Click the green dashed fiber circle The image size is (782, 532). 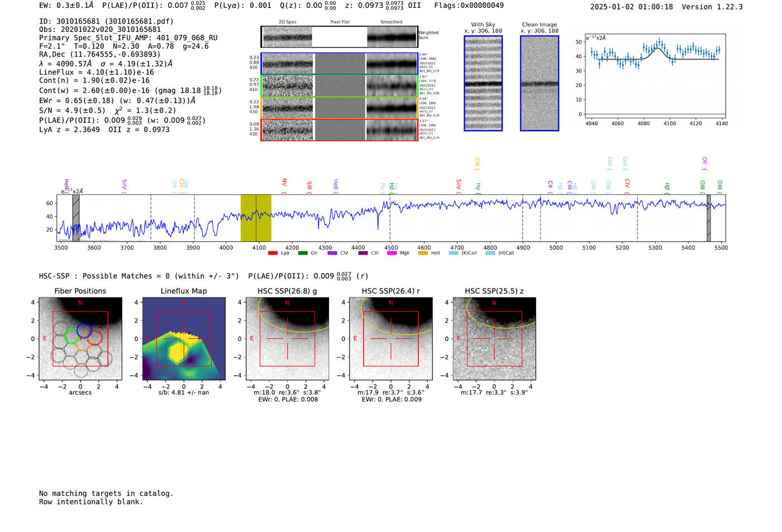(x=71, y=336)
